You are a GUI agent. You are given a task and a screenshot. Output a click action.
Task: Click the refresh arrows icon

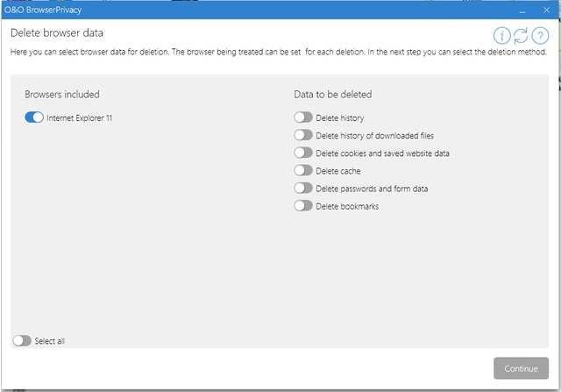click(521, 35)
